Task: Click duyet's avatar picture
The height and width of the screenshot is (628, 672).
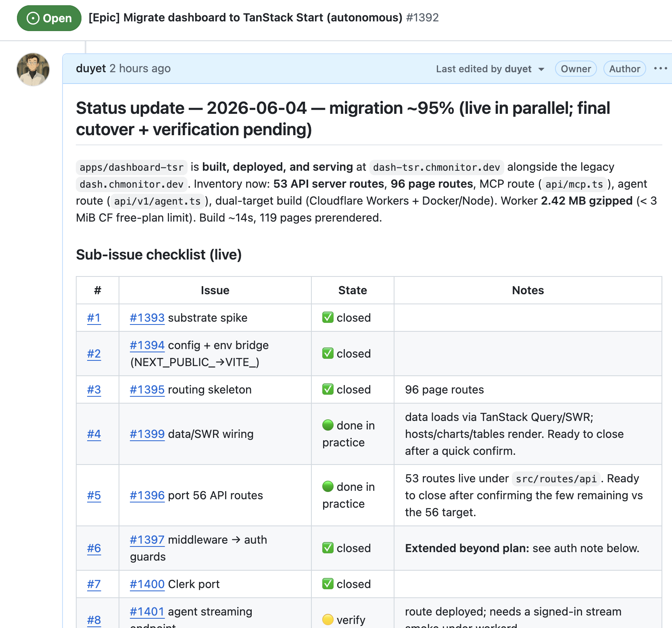Action: coord(33,69)
